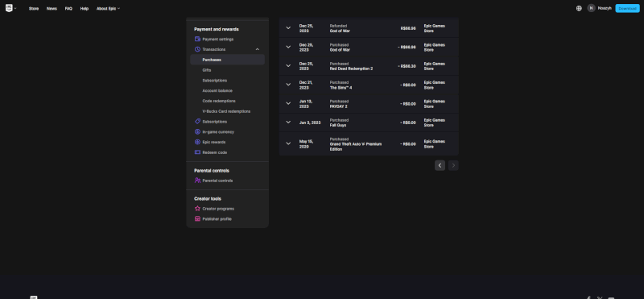Click the May 15, 2020 date cell
Screen dimensions: 644x299
pos(307,144)
